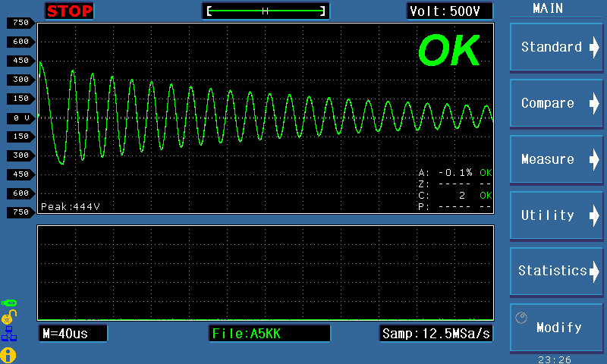This screenshot has width=607, height=364.
Task: Click the Samp:12.5MSa/s sample rate field
Action: [x=436, y=333]
